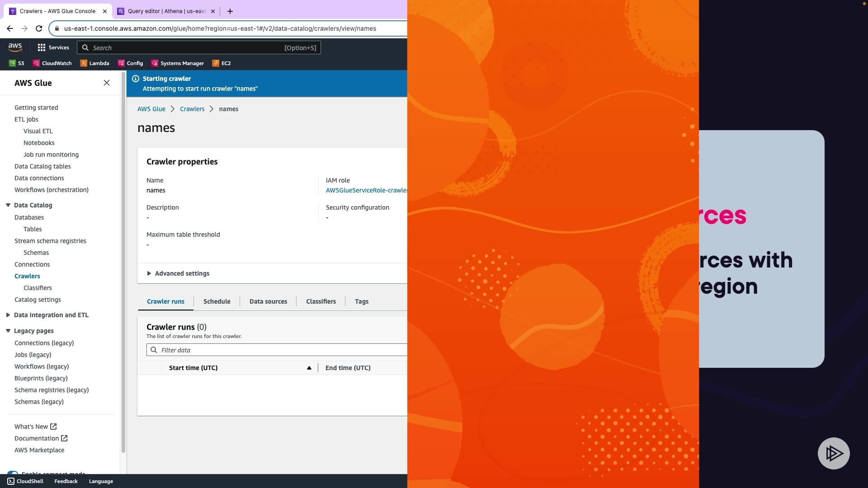Screen dimensions: 868x488
Task: Go to Crawlers in the breadcrumb
Action: 192,109
